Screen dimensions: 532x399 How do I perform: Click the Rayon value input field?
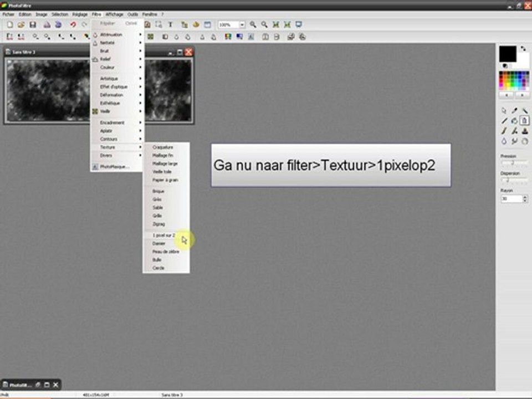pos(511,199)
